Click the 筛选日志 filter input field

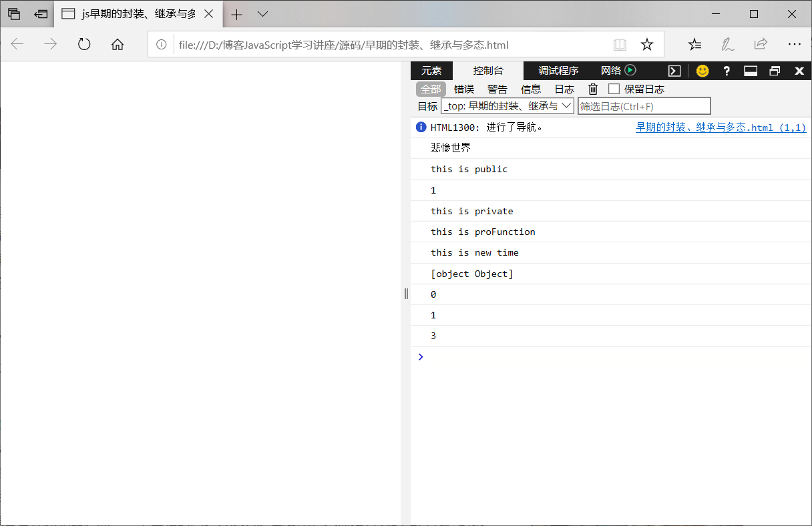pyautogui.click(x=644, y=105)
